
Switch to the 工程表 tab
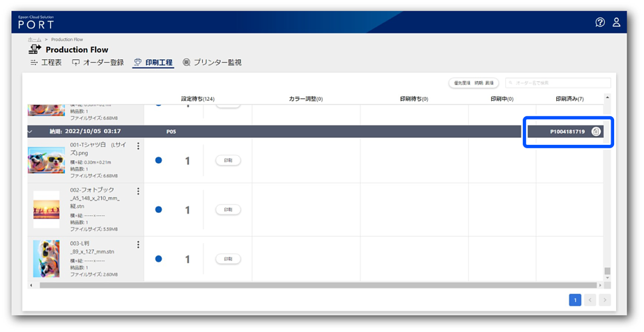point(46,63)
